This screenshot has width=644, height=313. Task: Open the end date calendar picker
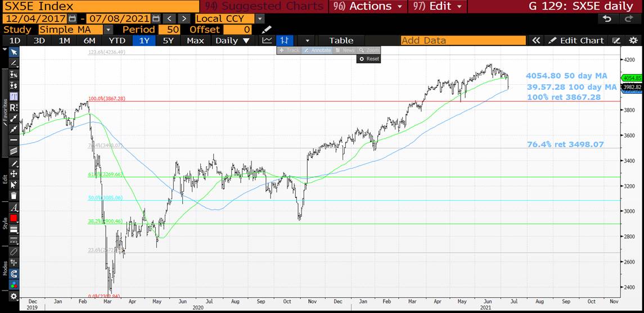tap(156, 19)
